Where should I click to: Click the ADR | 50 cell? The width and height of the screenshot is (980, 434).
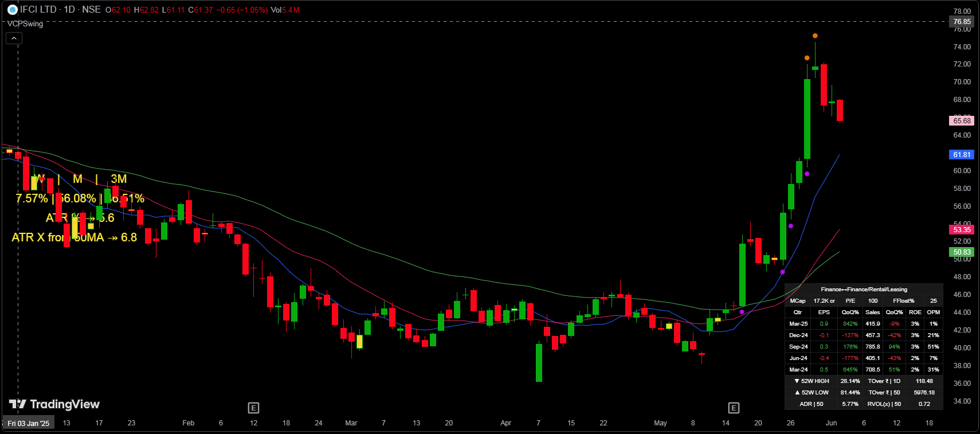(x=812, y=404)
